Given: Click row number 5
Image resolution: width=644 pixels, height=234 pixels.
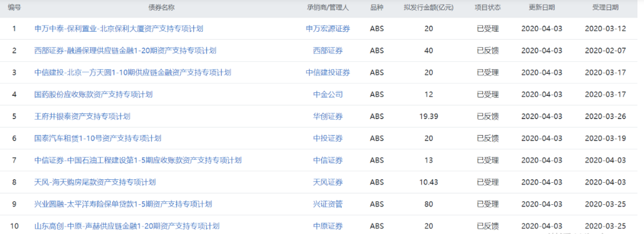Looking at the screenshot, I should 14,116.
